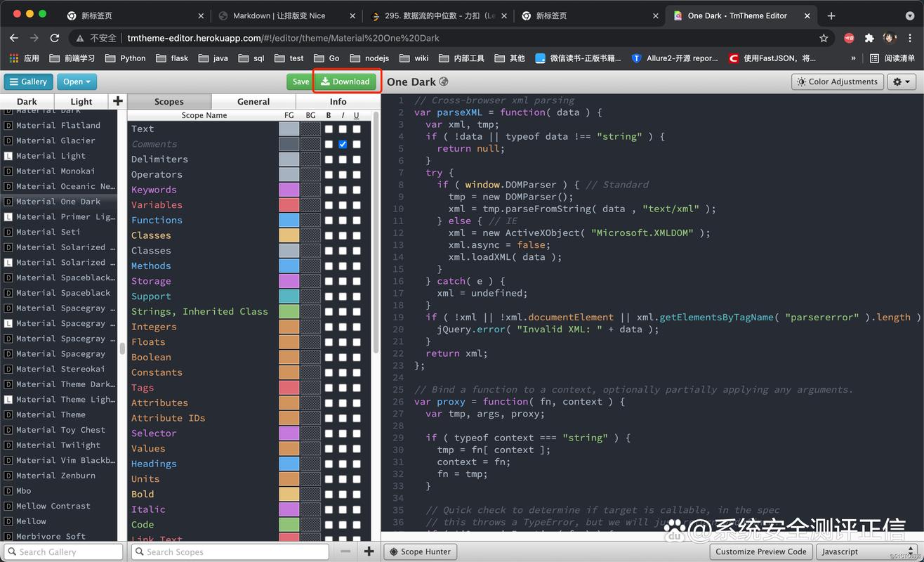924x562 pixels.
Task: Pick the foreground color of Variables
Action: tap(289, 205)
